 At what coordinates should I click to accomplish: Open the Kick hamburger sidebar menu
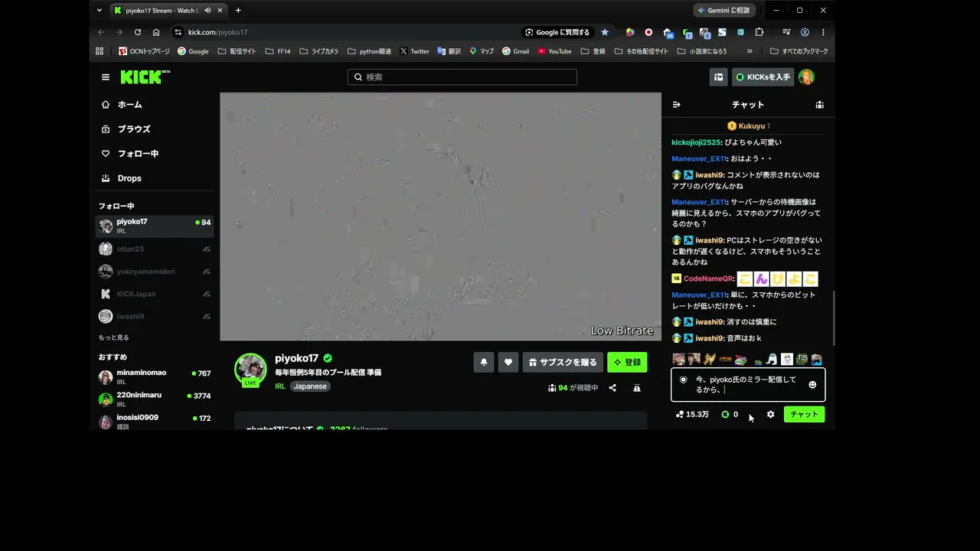(x=106, y=77)
